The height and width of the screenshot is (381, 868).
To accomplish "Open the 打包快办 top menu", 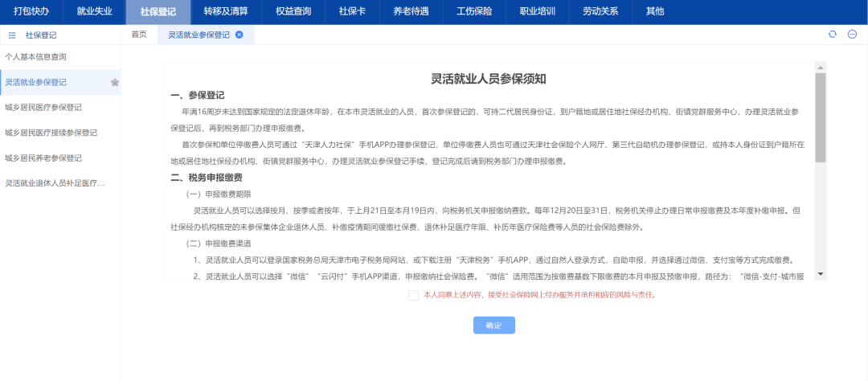I will point(31,12).
